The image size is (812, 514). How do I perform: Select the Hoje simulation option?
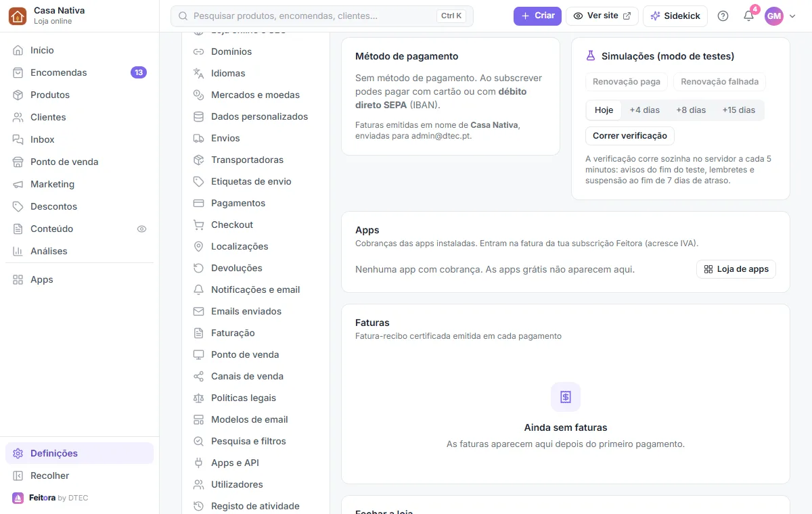pyautogui.click(x=604, y=110)
